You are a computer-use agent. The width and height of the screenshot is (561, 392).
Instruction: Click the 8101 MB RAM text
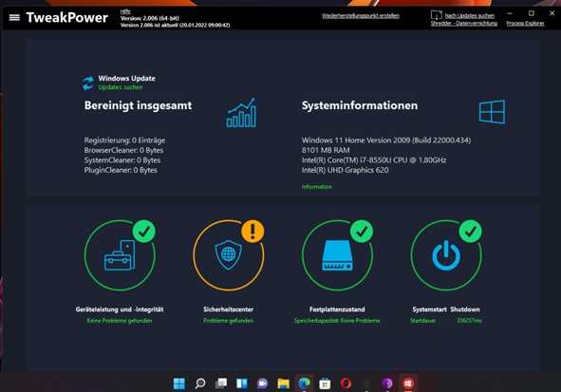[326, 150]
